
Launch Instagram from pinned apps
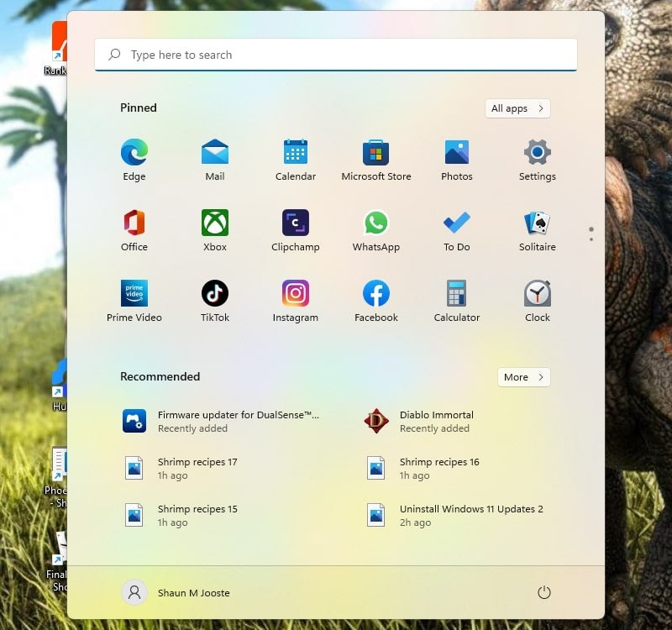pos(296,301)
